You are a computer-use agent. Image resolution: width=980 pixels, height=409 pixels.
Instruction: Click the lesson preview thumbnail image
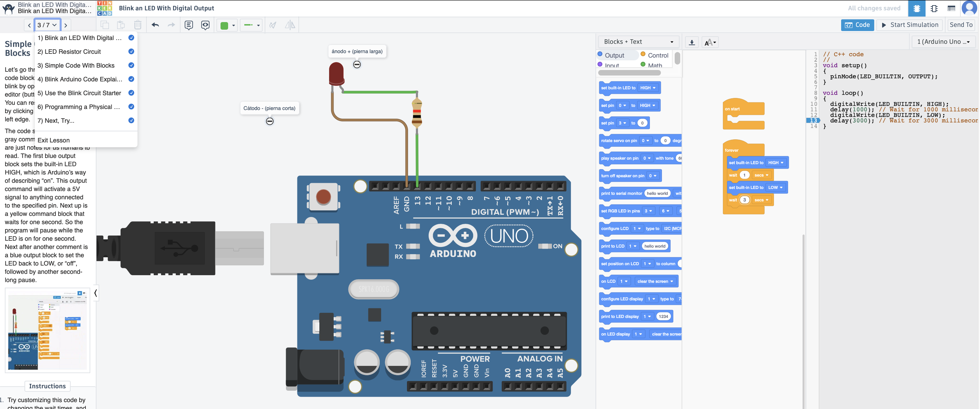pyautogui.click(x=48, y=330)
